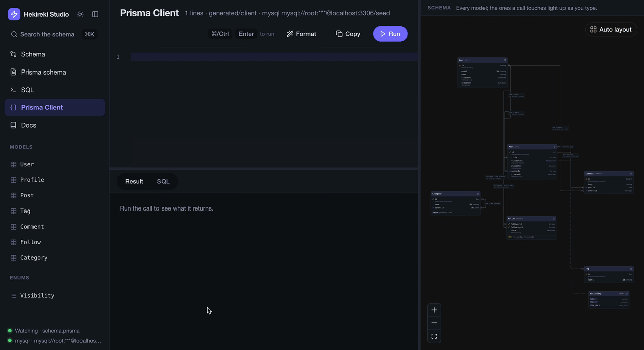Collapse the sidebar panel icon
The width and height of the screenshot is (644, 350).
[x=95, y=14]
